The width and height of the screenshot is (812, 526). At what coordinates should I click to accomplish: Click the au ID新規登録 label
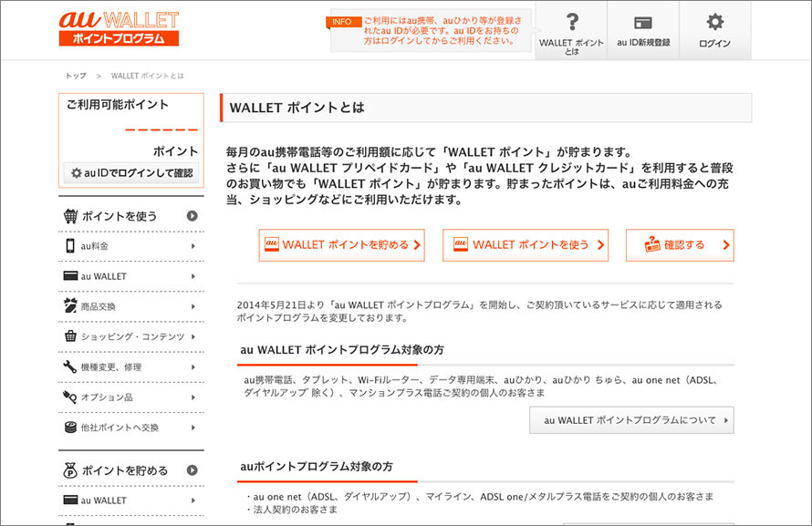643,43
